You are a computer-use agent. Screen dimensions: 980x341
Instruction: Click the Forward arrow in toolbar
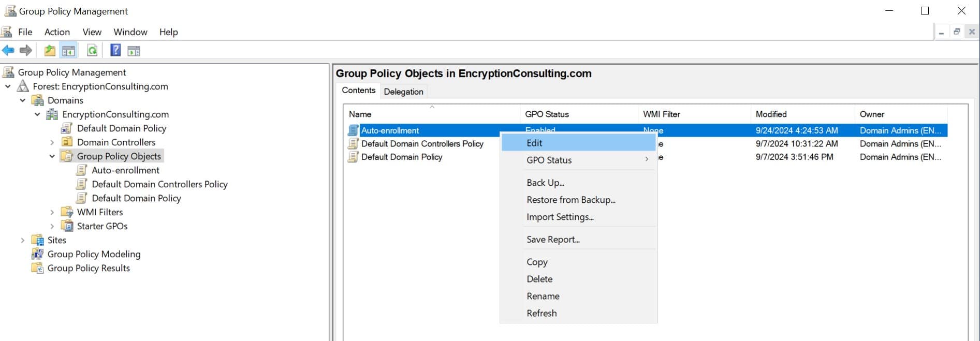[x=26, y=51]
